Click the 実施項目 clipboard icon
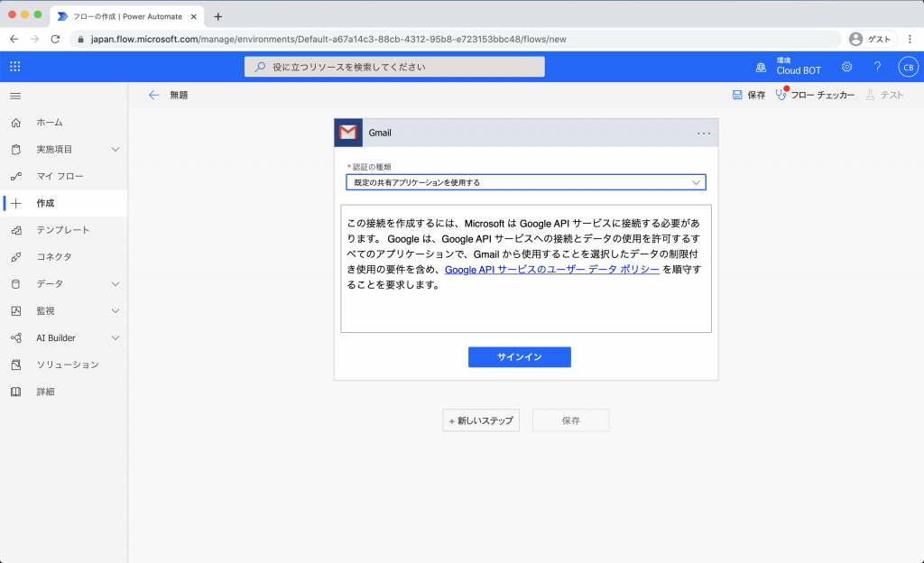Viewport: 924px width, 563px height. [x=16, y=150]
